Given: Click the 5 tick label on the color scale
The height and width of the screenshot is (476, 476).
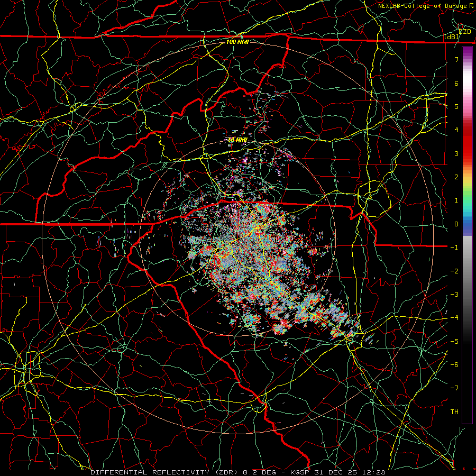Looking at the screenshot, I should pyautogui.click(x=456, y=106).
